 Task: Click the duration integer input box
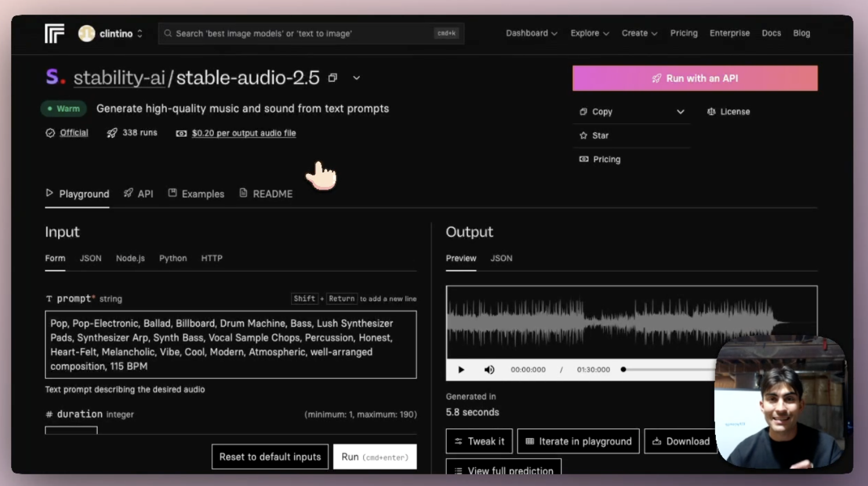pos(71,430)
